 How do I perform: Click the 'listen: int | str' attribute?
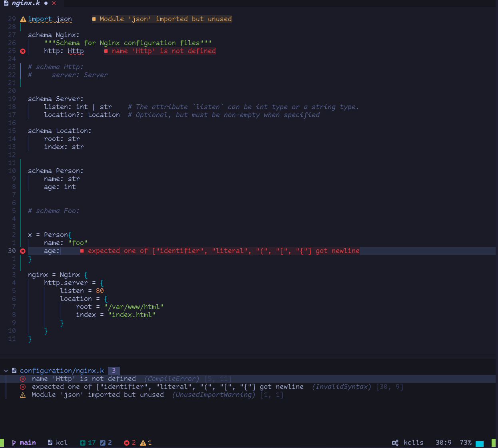click(x=78, y=107)
